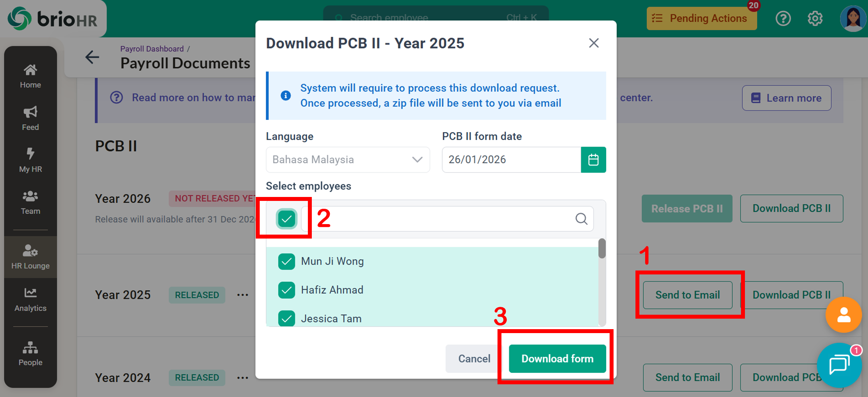Open Year 2024 more options menu
This screenshot has height=397, width=868.
[243, 377]
